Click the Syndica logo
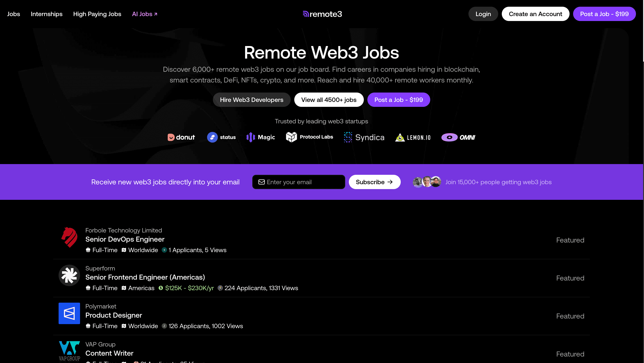644x363 pixels. click(x=364, y=137)
